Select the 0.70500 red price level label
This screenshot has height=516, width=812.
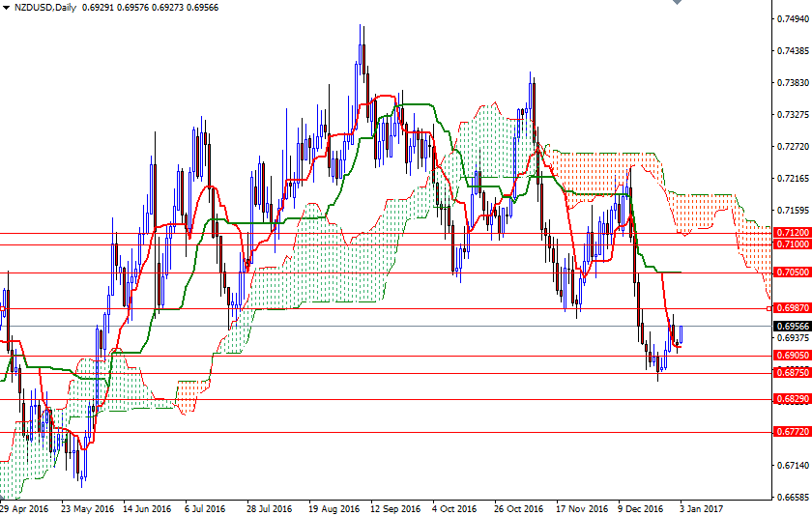pyautogui.click(x=792, y=272)
